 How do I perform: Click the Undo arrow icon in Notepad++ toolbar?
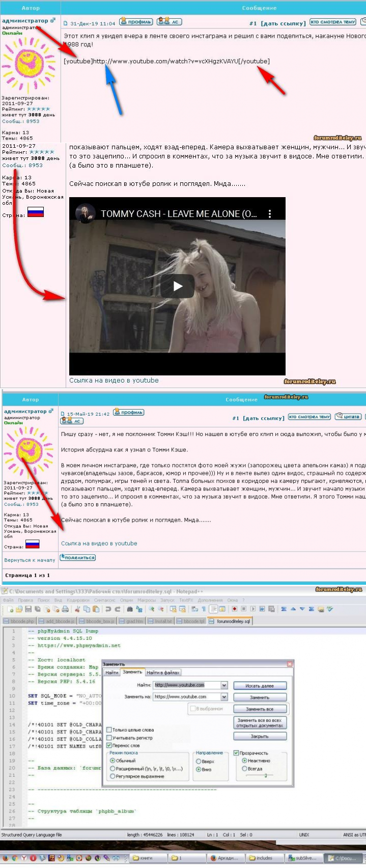click(108, 609)
